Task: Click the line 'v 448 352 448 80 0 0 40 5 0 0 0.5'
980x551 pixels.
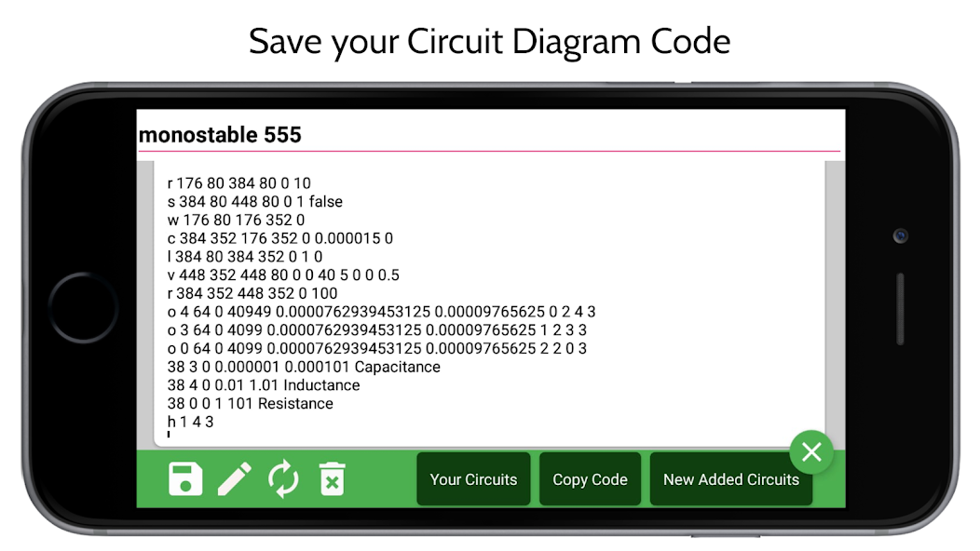Action: 283,275
